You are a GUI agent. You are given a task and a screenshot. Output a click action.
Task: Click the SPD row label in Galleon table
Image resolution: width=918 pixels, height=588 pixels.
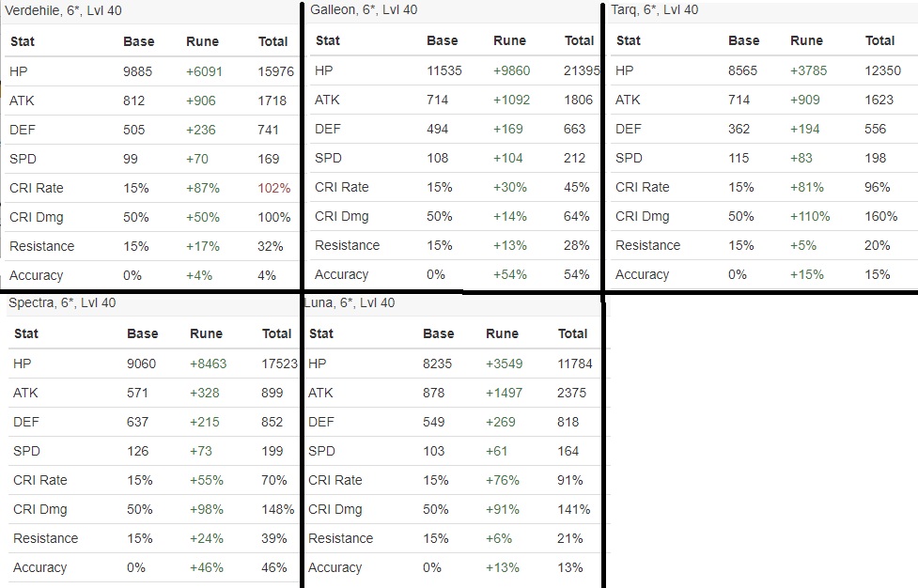click(x=328, y=159)
